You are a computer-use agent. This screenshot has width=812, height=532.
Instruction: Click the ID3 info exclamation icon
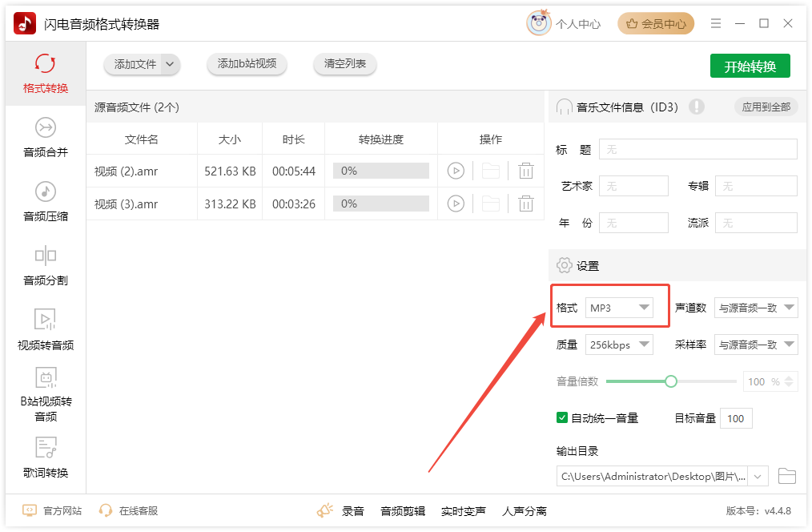(697, 107)
